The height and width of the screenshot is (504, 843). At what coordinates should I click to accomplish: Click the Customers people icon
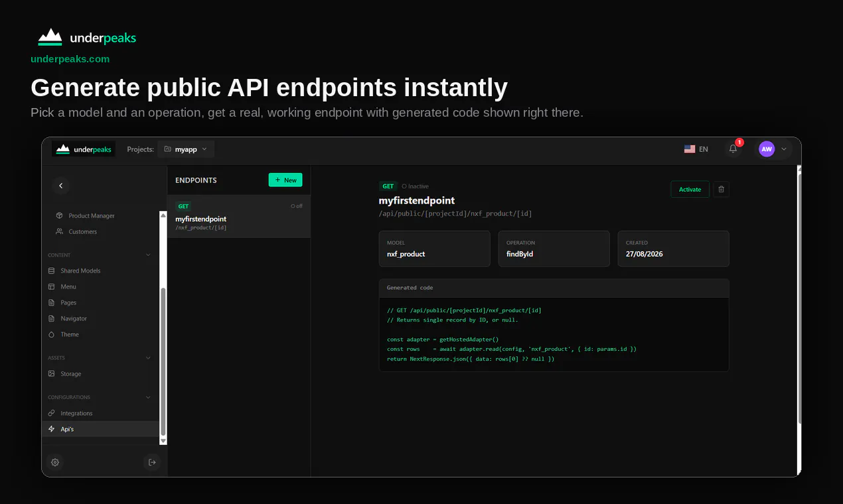(60, 231)
